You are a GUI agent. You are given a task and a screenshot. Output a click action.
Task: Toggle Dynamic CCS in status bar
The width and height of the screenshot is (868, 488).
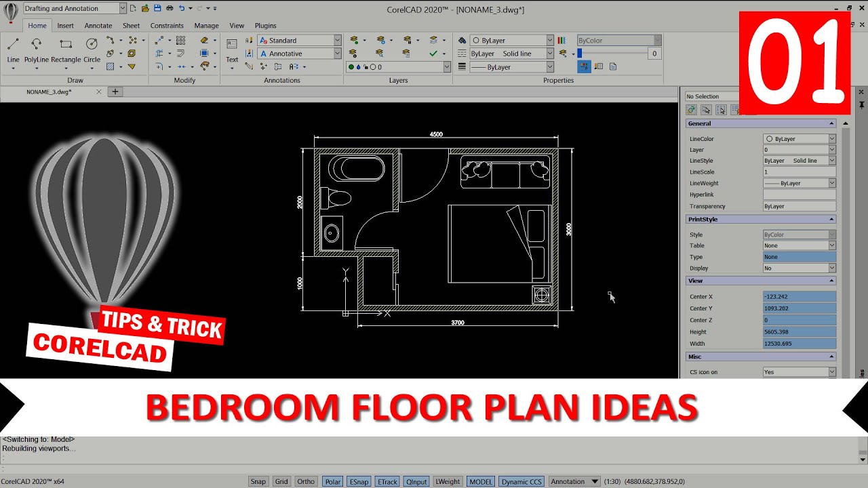coord(521,481)
